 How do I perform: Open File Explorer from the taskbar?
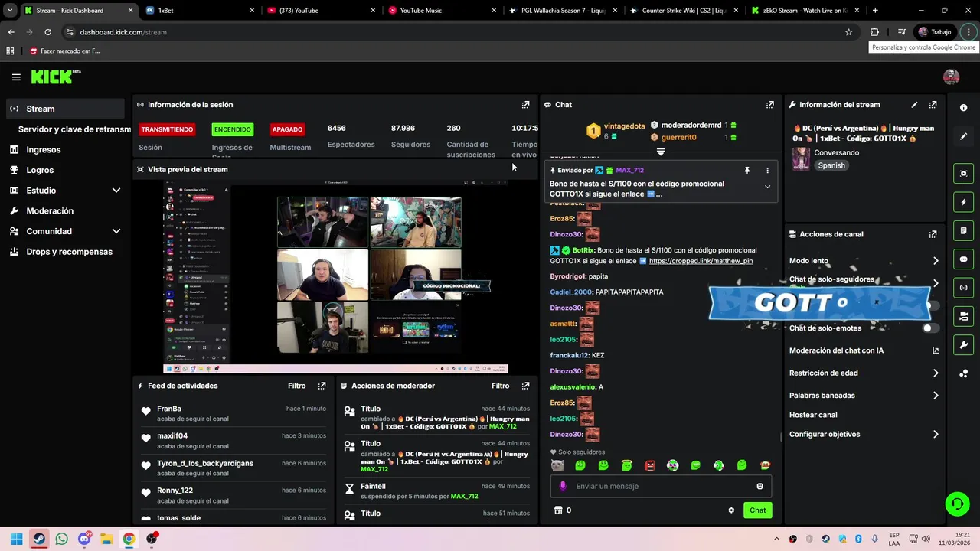106,539
